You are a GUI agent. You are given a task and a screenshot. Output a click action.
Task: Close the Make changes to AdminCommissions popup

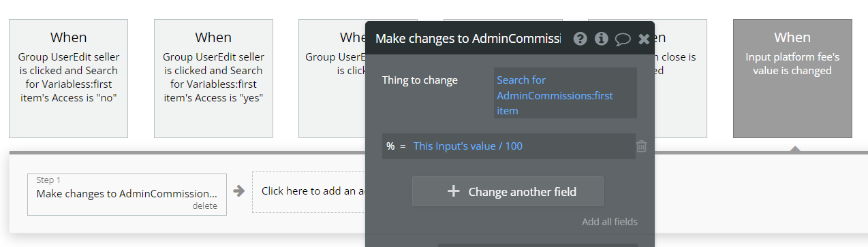point(644,39)
